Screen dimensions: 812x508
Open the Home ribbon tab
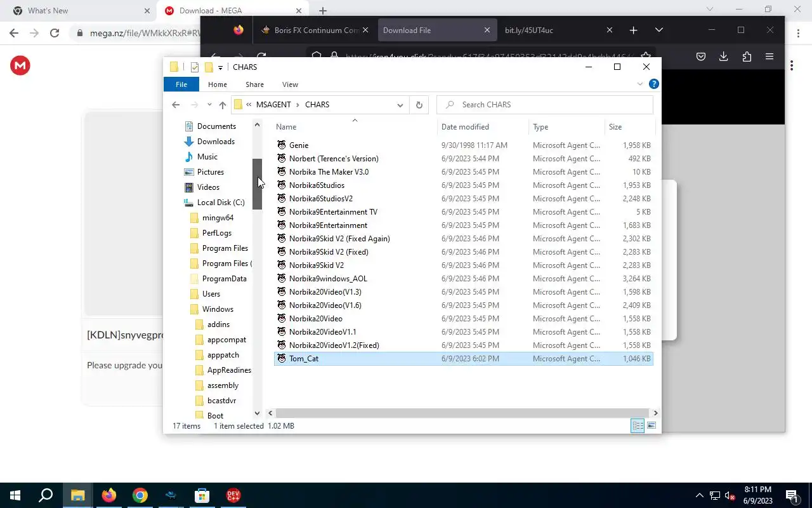(218, 84)
